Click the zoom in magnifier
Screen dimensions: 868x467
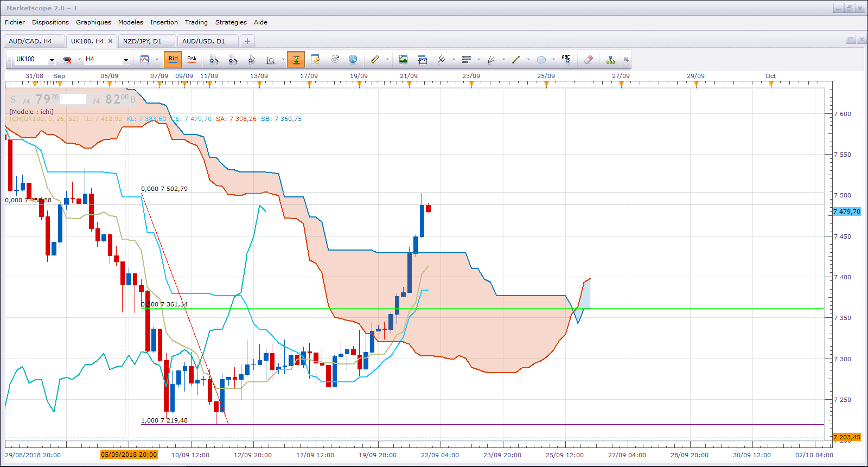[214, 60]
